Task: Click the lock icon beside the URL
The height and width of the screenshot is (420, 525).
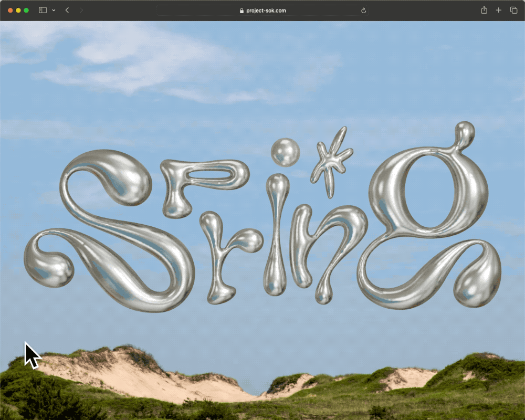Action: pos(241,10)
